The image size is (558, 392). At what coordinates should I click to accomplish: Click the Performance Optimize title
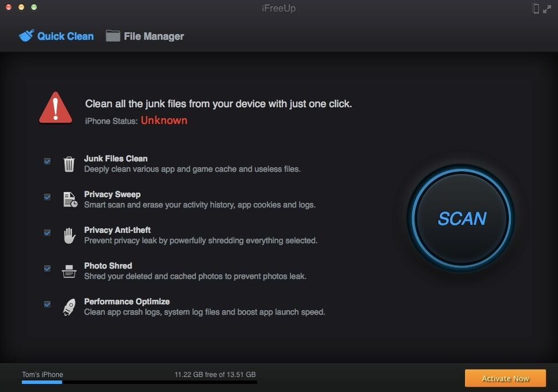click(127, 301)
